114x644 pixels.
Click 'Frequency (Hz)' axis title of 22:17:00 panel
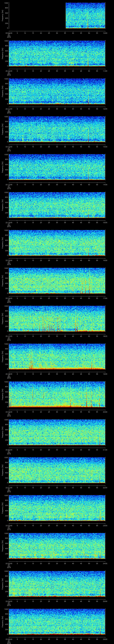(3, 318)
